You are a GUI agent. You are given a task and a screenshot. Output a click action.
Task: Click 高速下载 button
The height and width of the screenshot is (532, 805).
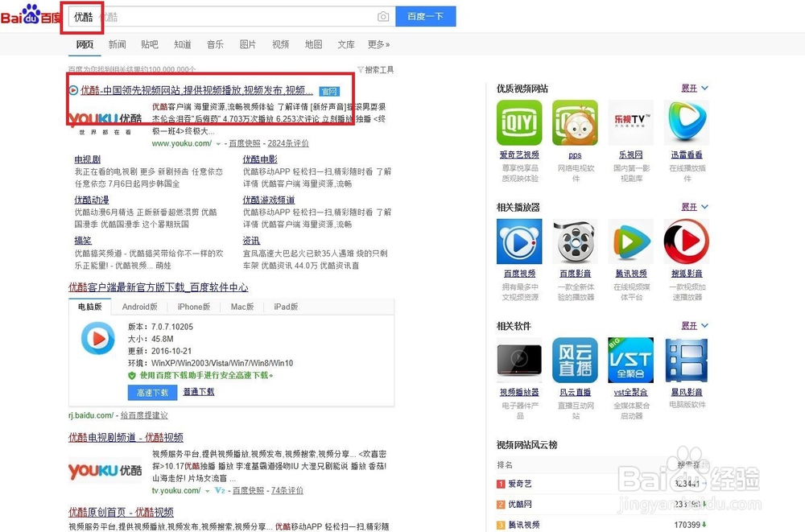coord(152,393)
